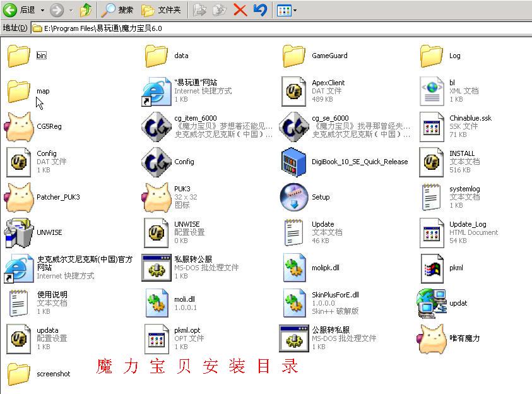This screenshot has width=532, height=394.
Task: Click the address bar path field
Action: (281, 28)
